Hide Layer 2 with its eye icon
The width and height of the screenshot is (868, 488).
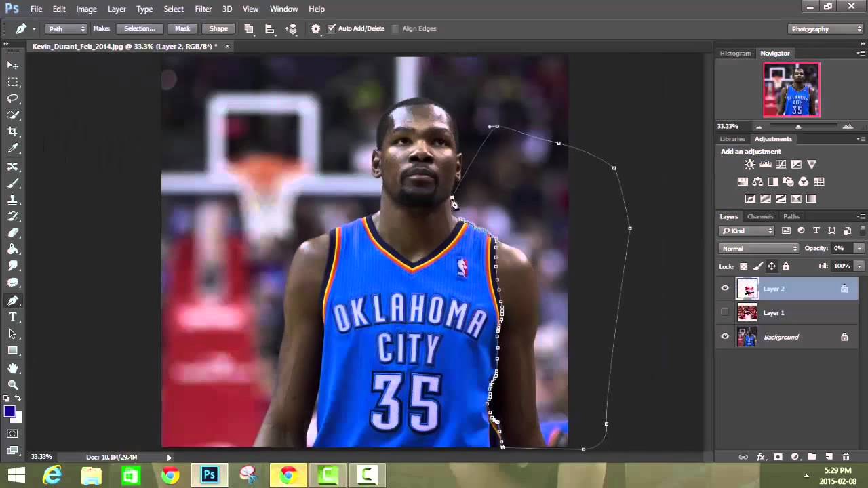pos(725,289)
